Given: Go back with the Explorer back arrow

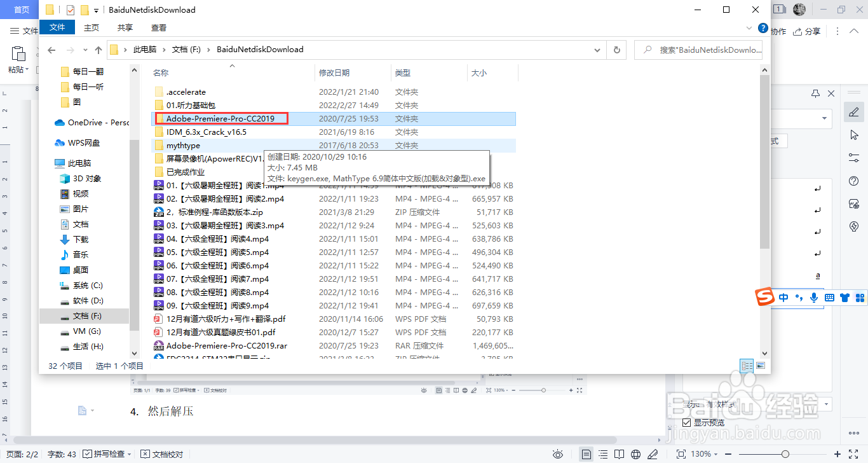Looking at the screenshot, I should (52, 50).
